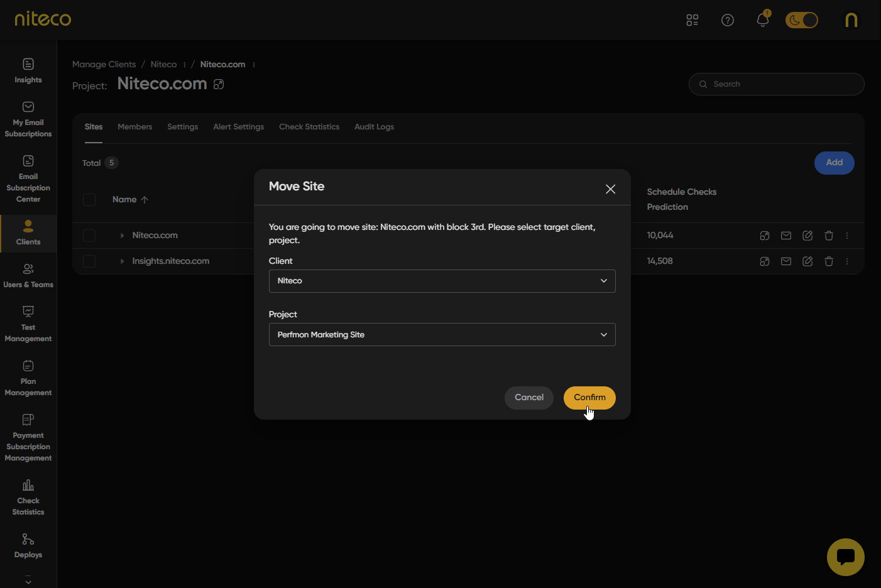881x588 pixels.
Task: Open more options in Insights.niteco.com row
Action: coord(847,261)
